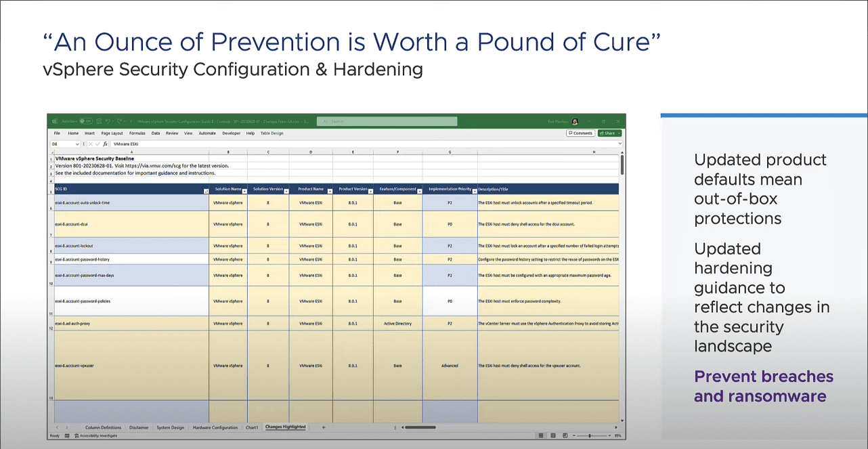Switch to Chart1 sheet

click(x=252, y=427)
